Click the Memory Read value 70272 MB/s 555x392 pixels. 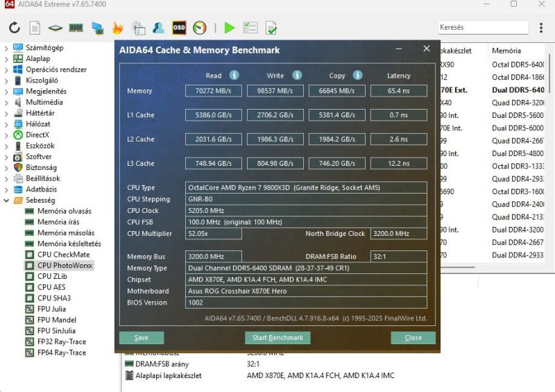point(214,91)
